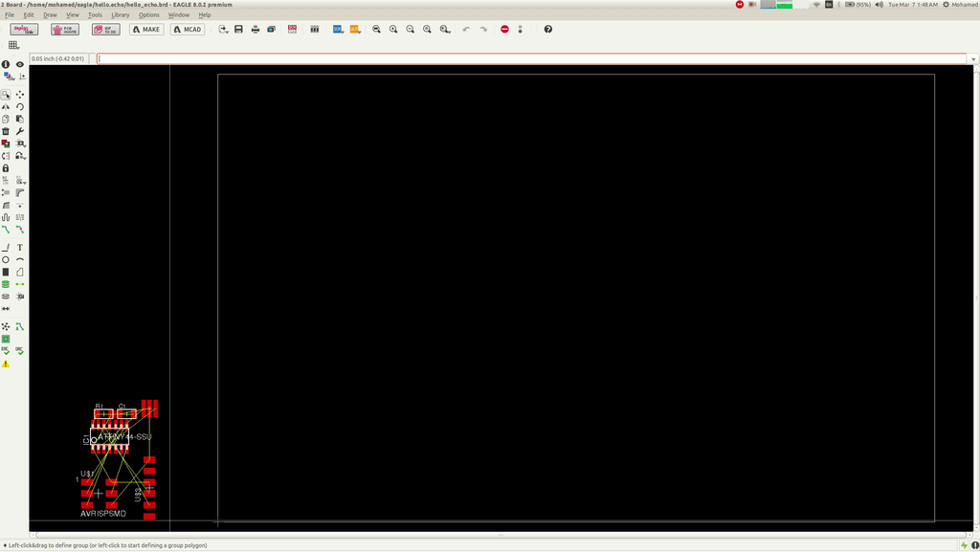Open the Autorouter tool

click(x=20, y=326)
